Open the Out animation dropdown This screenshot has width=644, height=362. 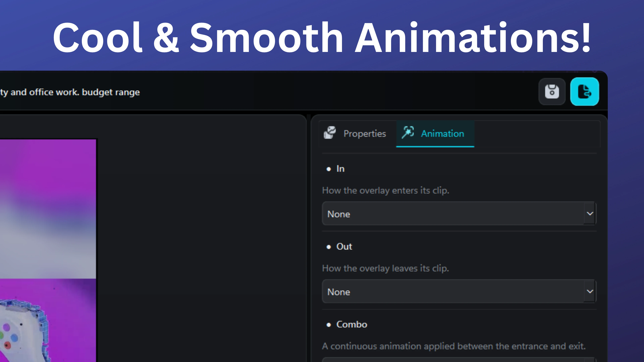tap(459, 291)
